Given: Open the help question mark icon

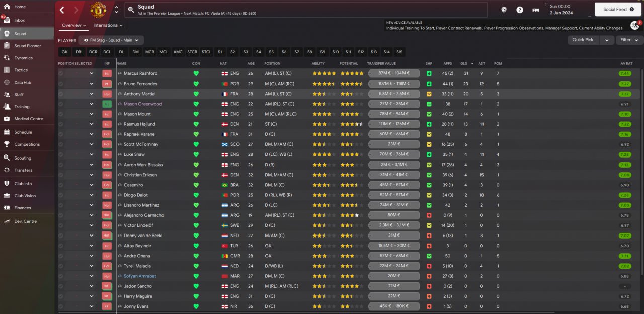Looking at the screenshot, I should (520, 10).
